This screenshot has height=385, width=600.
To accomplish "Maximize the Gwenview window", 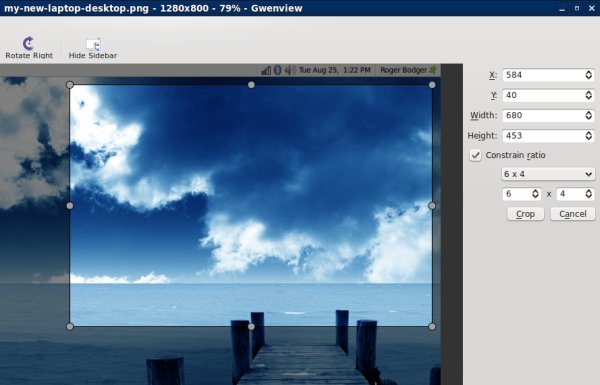I will (577, 8).
